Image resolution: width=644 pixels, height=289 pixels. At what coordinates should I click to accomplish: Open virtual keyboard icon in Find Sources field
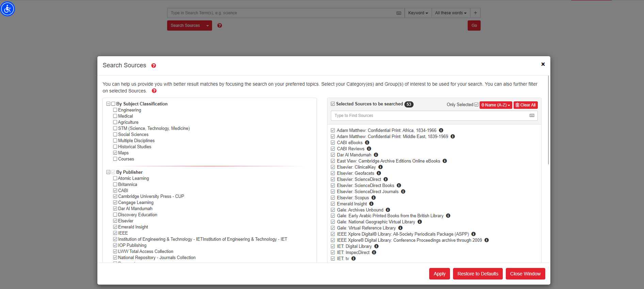[x=532, y=116]
